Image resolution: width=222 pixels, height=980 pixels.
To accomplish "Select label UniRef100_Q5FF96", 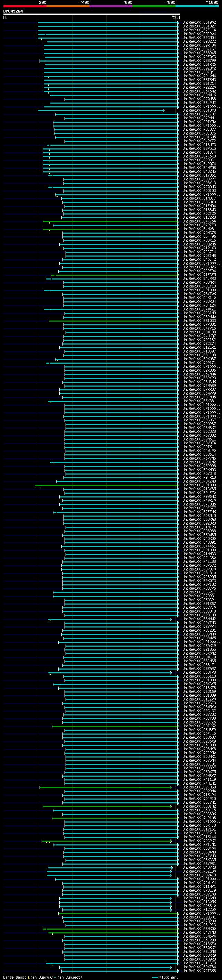I will coord(199,237).
